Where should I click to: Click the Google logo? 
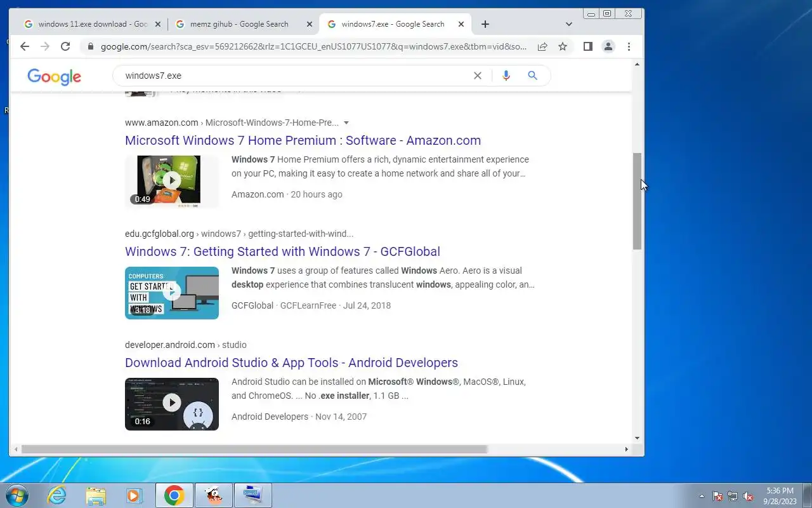click(54, 77)
